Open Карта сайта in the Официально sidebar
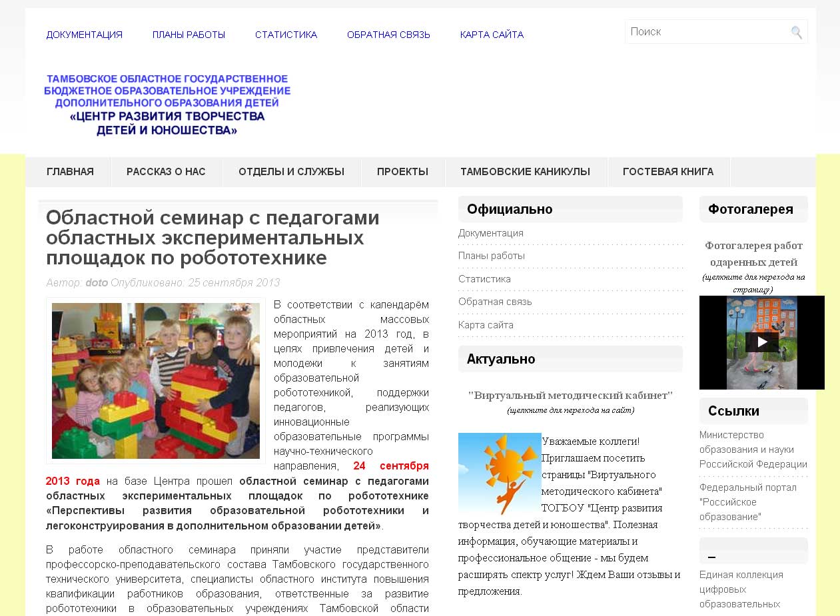The width and height of the screenshot is (840, 616). pos(486,325)
